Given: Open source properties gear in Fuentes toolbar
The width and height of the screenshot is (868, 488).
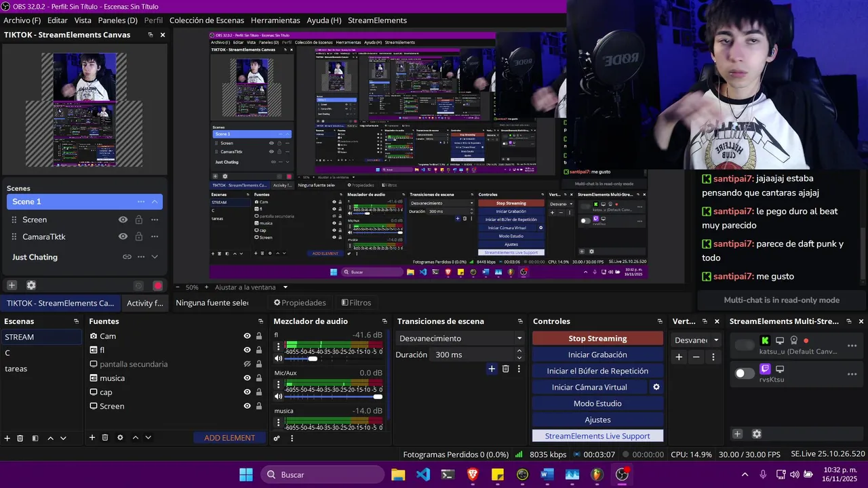Looking at the screenshot, I should pyautogui.click(x=120, y=438).
